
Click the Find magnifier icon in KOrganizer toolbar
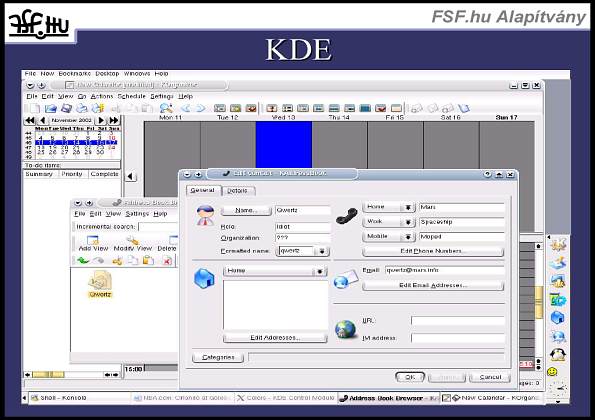[166, 109]
